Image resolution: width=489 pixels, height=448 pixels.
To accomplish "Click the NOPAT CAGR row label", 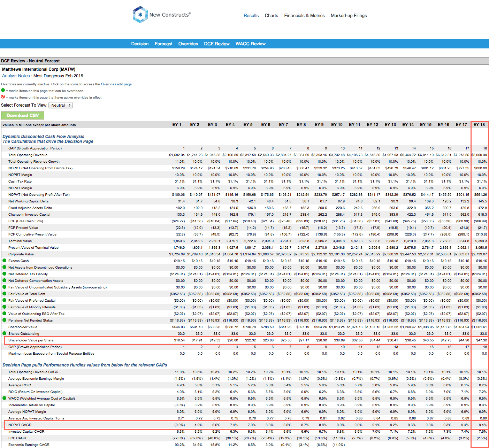I will [x=20, y=425].
